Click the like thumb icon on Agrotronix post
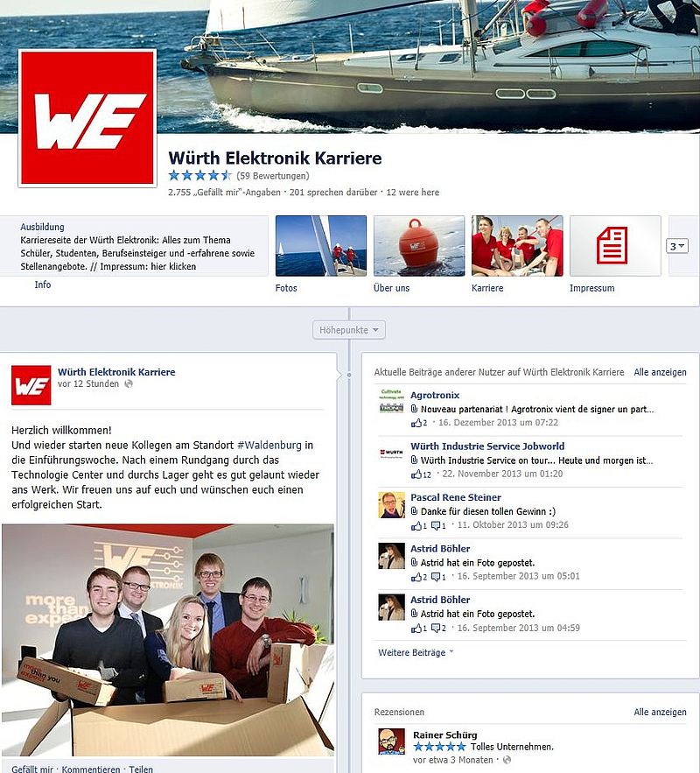The width and height of the screenshot is (700, 773). [416, 423]
